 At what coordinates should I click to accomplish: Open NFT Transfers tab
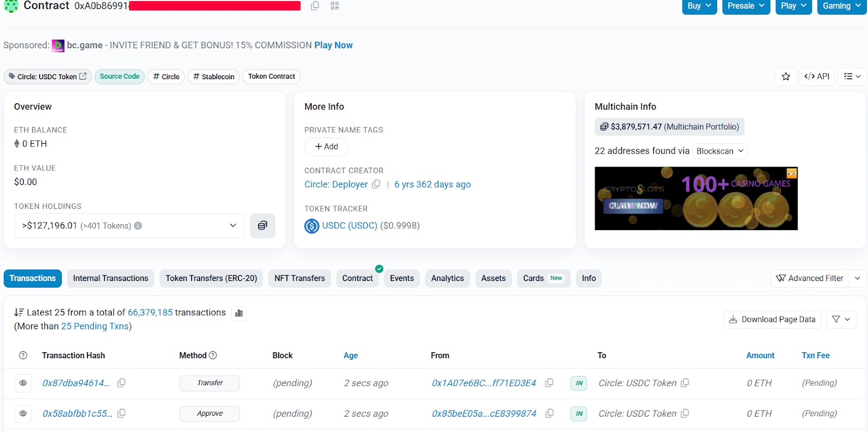click(299, 278)
